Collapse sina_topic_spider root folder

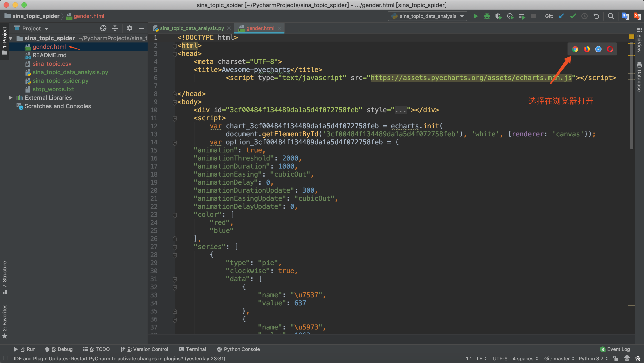click(11, 38)
